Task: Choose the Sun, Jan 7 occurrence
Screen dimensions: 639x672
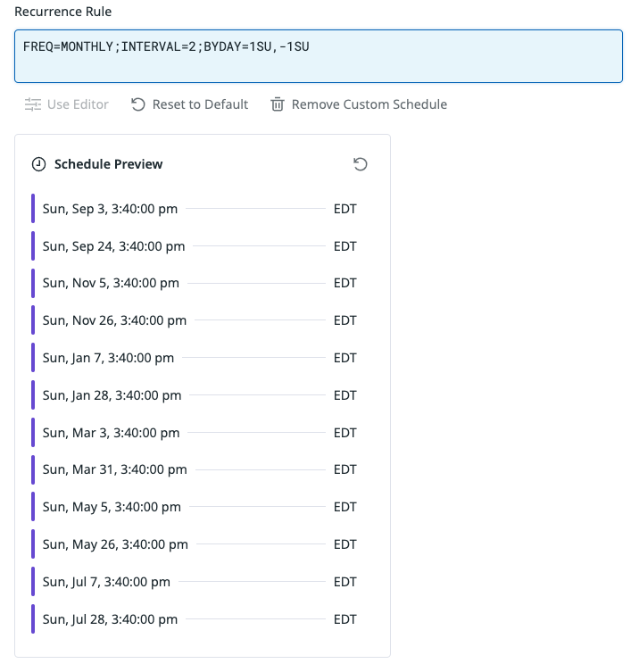Action: point(195,358)
